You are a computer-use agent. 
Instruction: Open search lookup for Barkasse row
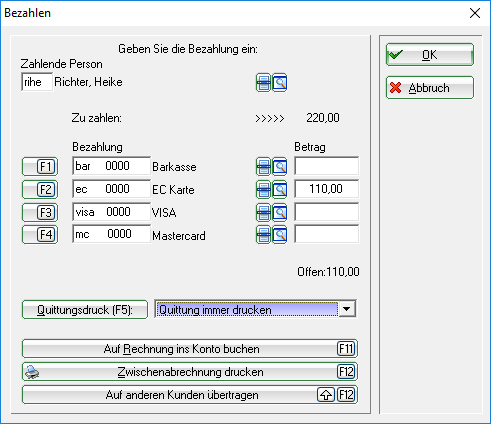280,166
